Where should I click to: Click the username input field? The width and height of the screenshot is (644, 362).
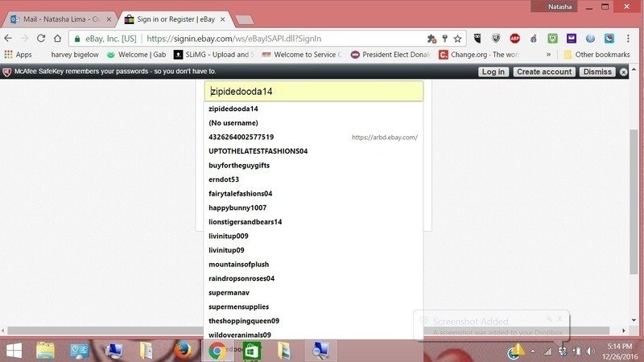pyautogui.click(x=313, y=92)
